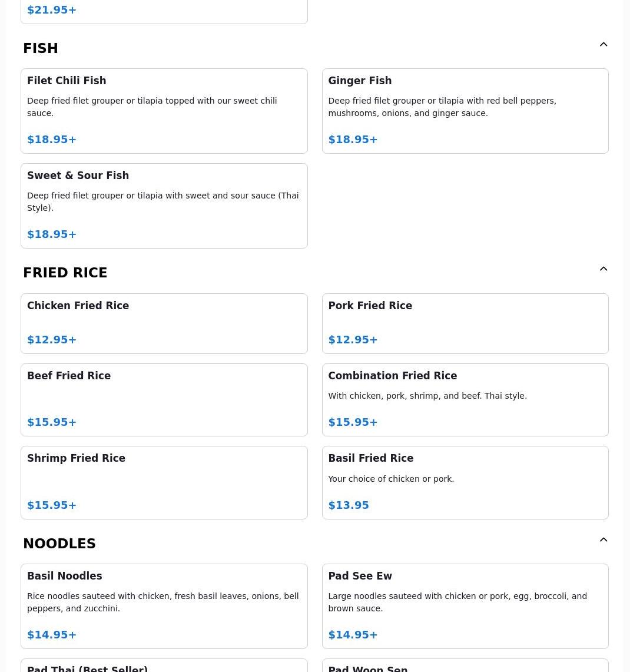The image size is (630, 672).
Task: Open the Filet Chili Fish item
Action: pyautogui.click(x=164, y=111)
